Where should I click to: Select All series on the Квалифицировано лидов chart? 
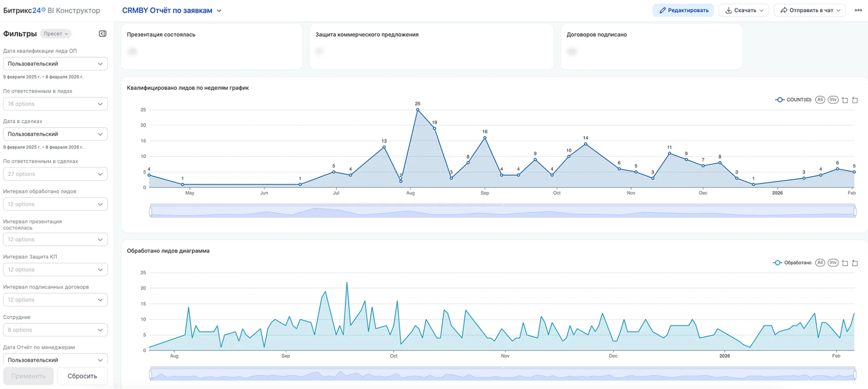point(820,100)
